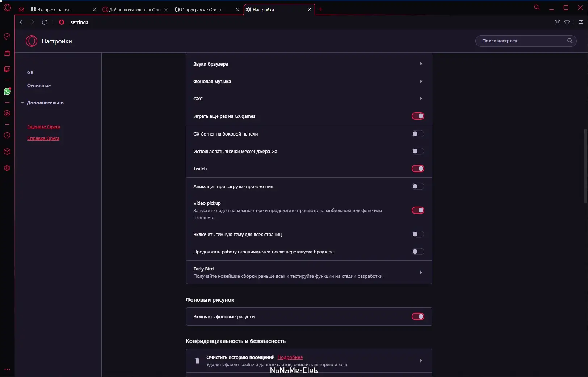Go back to the previous page
Viewport: 588px width, 377px height.
pos(21,22)
